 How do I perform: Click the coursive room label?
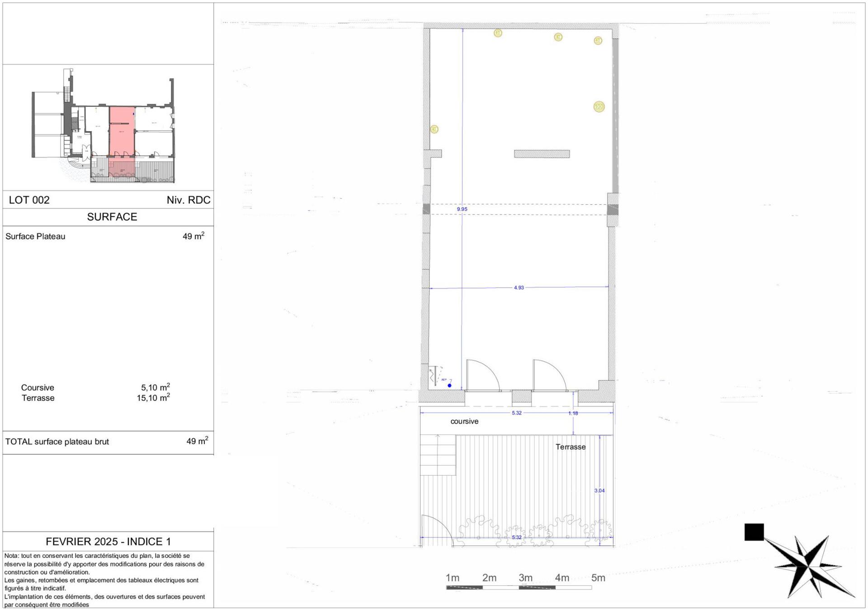point(464,421)
